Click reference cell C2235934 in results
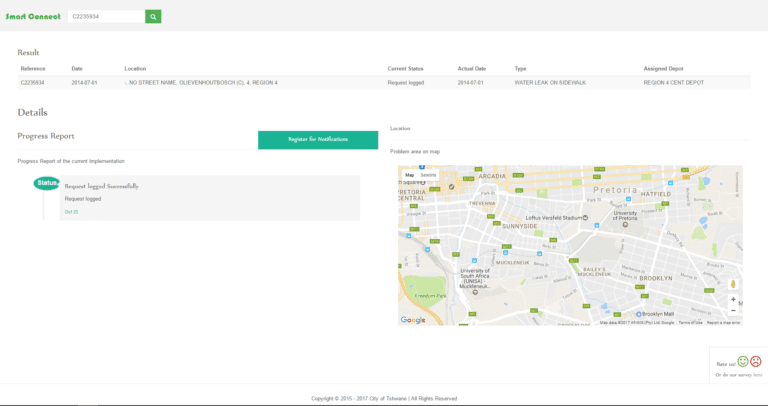768x406 pixels. [x=32, y=83]
